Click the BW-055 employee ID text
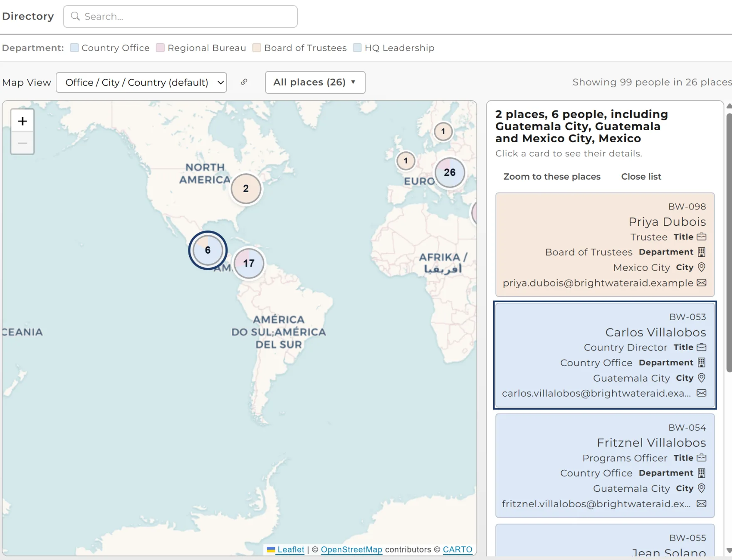This screenshot has width=732, height=560. point(687,538)
